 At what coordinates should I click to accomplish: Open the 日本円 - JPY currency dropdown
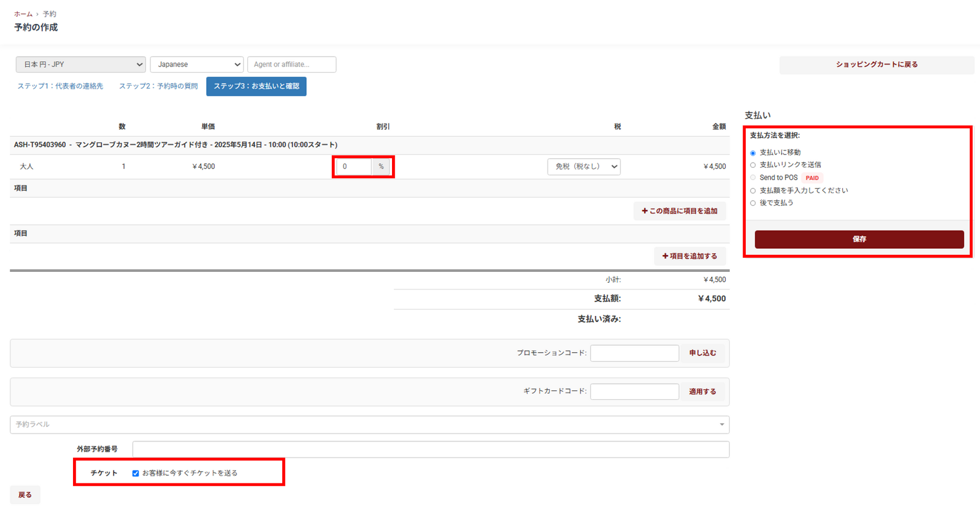pos(81,64)
